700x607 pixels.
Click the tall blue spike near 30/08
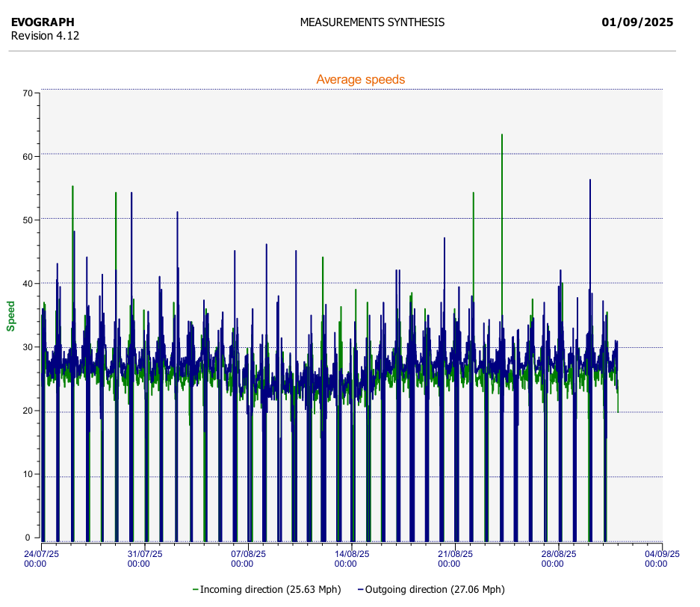click(x=589, y=181)
